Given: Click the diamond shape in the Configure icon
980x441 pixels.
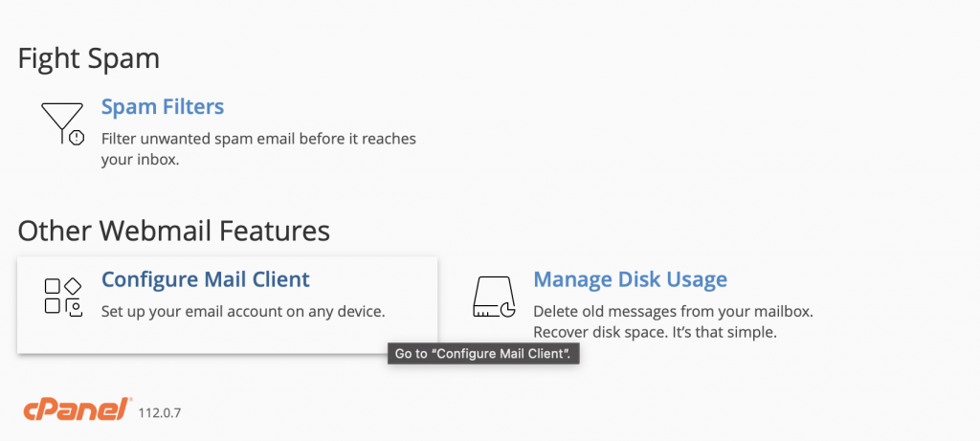Looking at the screenshot, I should pyautogui.click(x=73, y=286).
